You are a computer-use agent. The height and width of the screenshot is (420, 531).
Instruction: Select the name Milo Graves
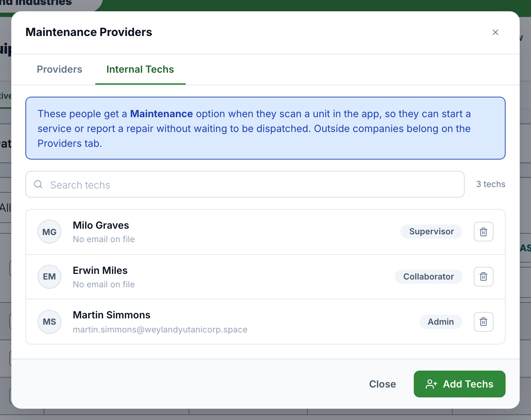(101, 225)
